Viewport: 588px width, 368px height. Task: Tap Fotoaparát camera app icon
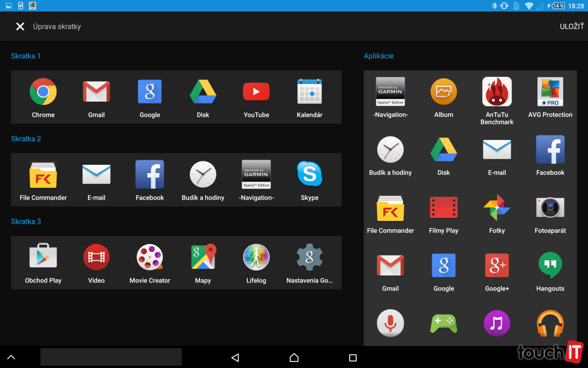coord(550,208)
